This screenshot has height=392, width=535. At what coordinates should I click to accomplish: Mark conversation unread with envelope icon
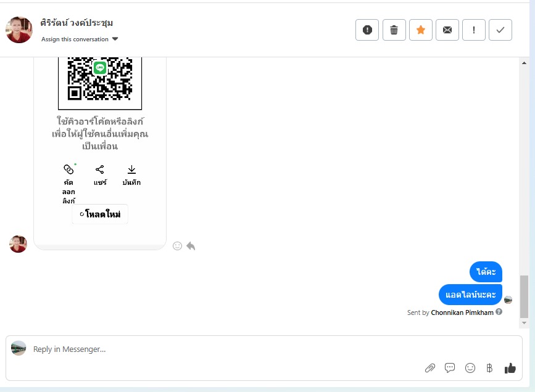click(447, 30)
